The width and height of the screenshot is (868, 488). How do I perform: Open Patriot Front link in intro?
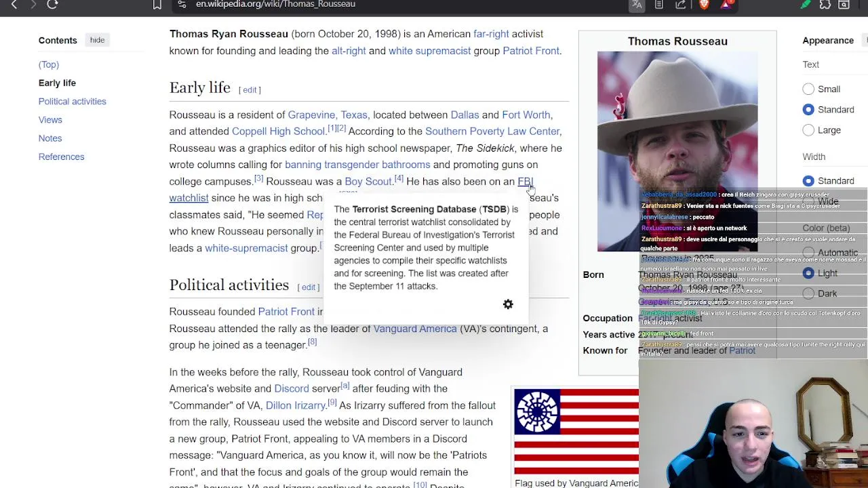click(531, 51)
